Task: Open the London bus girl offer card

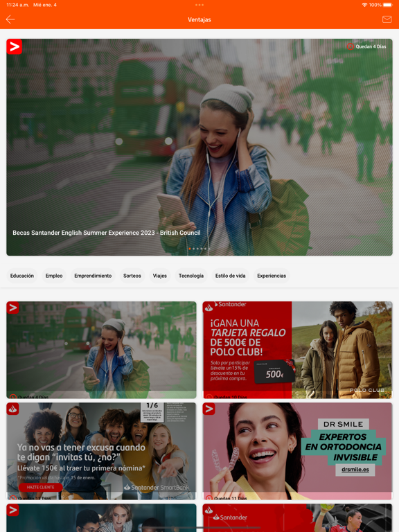Action: pos(101,350)
